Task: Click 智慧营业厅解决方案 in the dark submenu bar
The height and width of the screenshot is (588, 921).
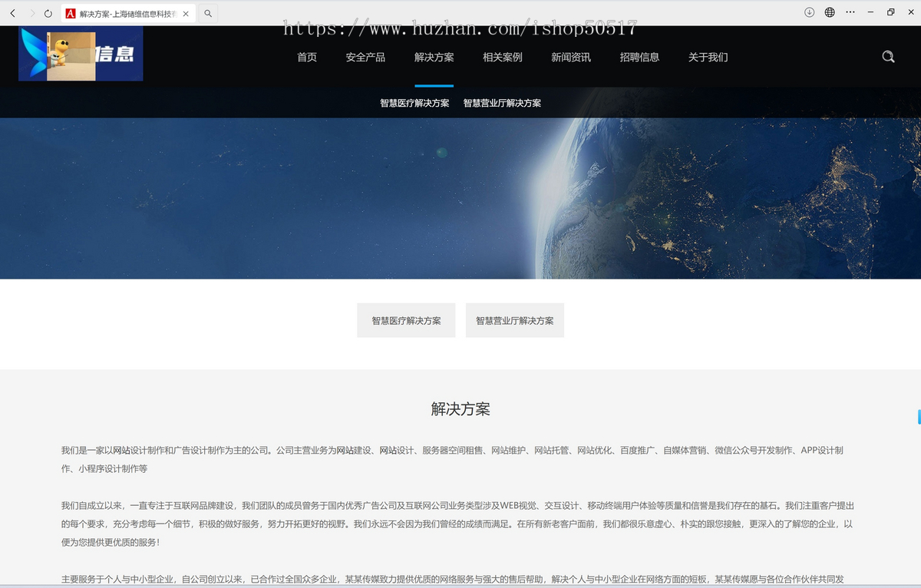Action: (502, 103)
